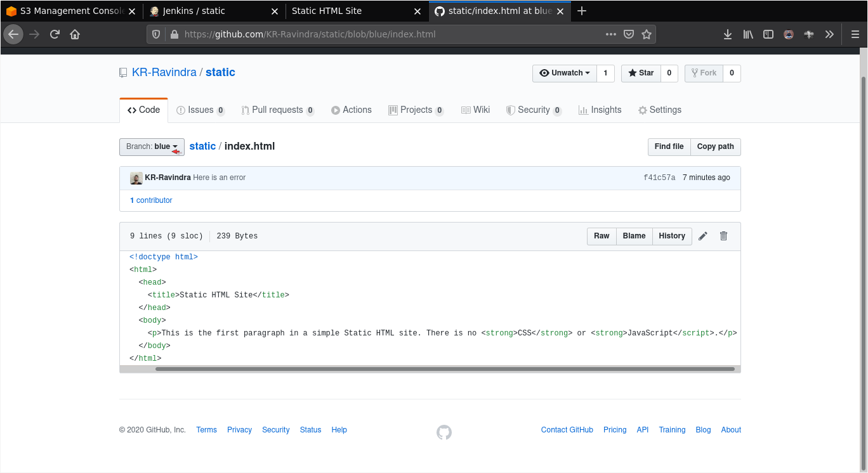Click the Find file button
Viewport: 868px width, 473px height.
pos(669,146)
